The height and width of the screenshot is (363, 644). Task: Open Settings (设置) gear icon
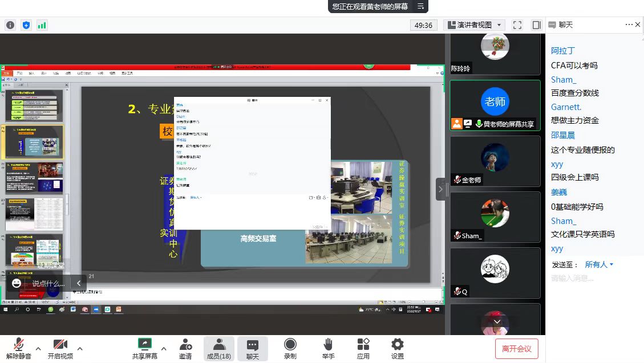coord(398,348)
